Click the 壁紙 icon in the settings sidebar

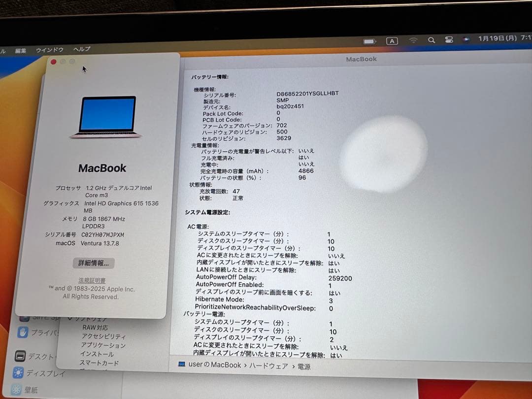click(x=17, y=389)
